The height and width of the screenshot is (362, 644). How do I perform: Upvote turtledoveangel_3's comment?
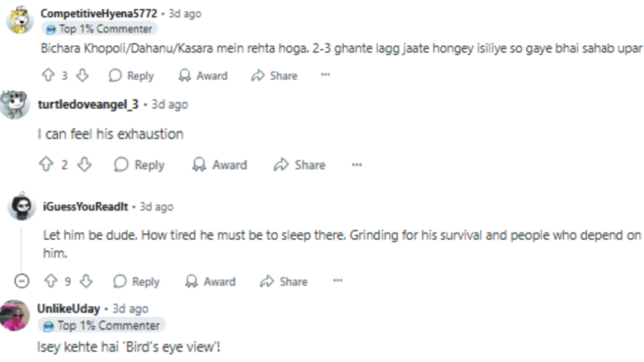46,164
